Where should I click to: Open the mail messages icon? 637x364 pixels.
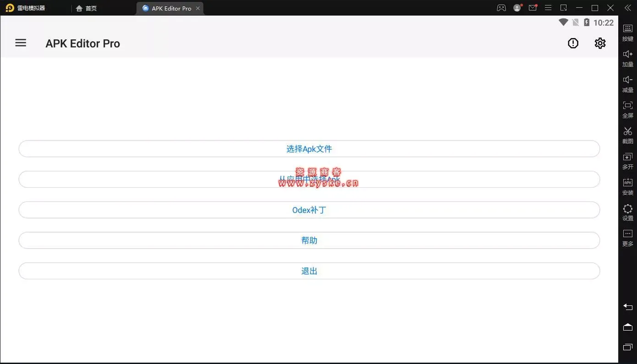point(533,8)
